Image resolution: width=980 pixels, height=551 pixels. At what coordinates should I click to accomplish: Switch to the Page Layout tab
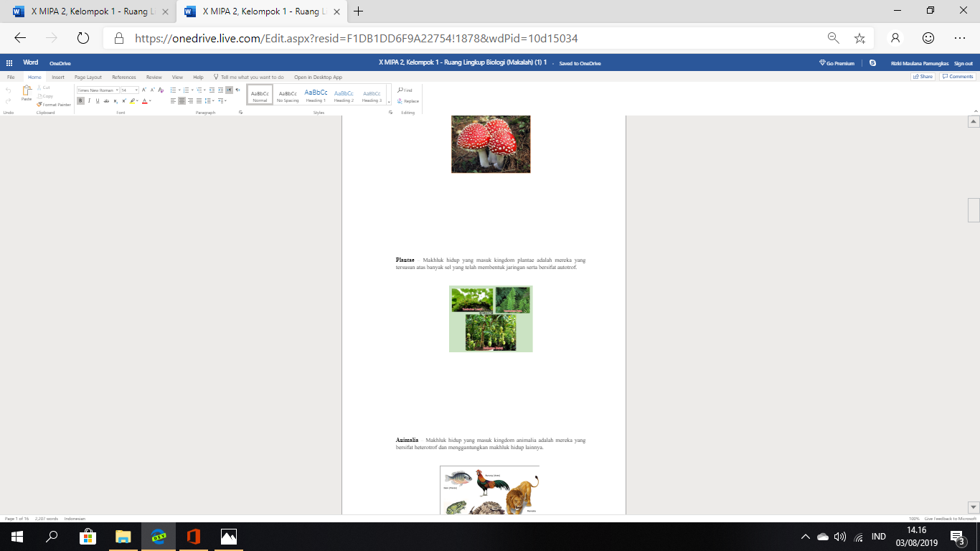[88, 77]
